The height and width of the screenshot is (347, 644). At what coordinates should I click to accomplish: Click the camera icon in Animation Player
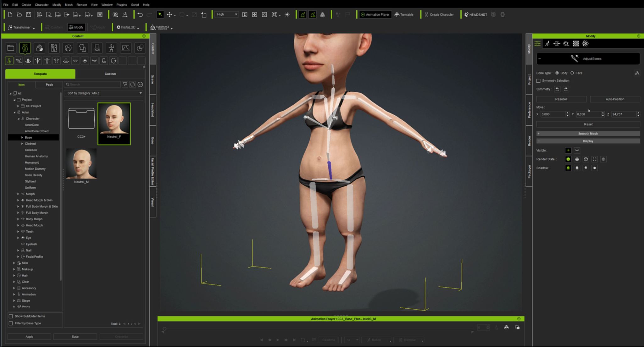[506, 328]
